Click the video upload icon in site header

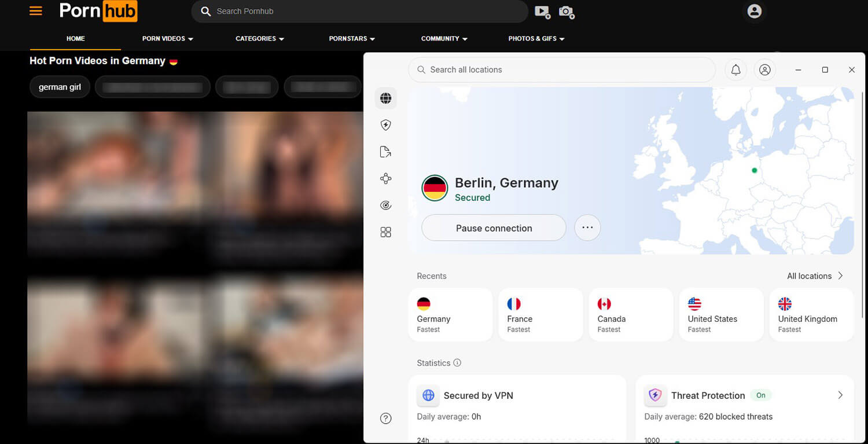(542, 12)
